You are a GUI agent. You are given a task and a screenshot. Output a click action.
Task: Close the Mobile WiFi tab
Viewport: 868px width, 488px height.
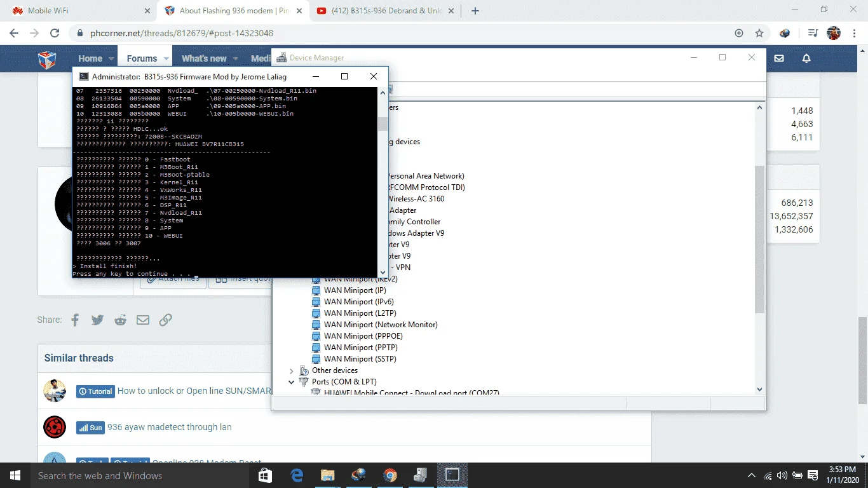click(x=147, y=11)
